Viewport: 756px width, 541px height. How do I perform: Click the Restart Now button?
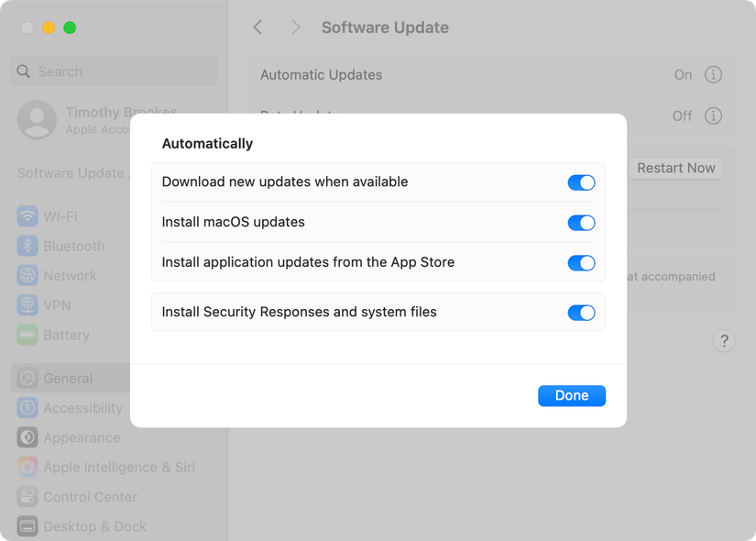(x=675, y=168)
